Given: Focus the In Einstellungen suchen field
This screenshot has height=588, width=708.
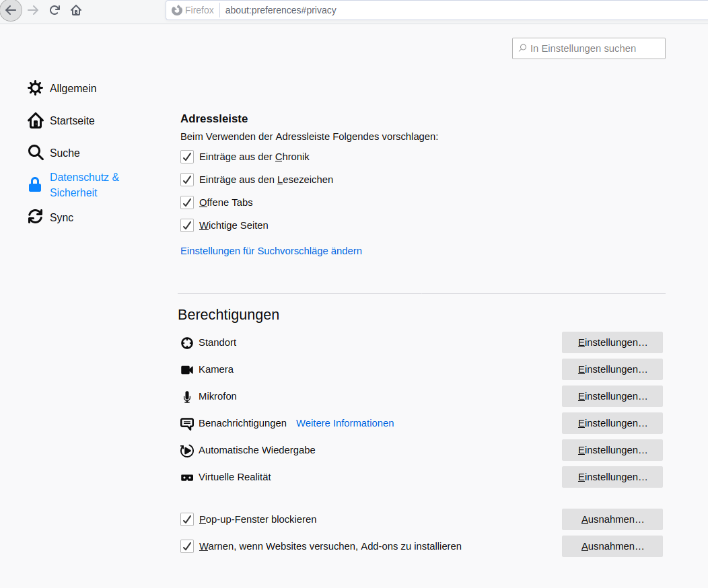Looking at the screenshot, I should 589,48.
